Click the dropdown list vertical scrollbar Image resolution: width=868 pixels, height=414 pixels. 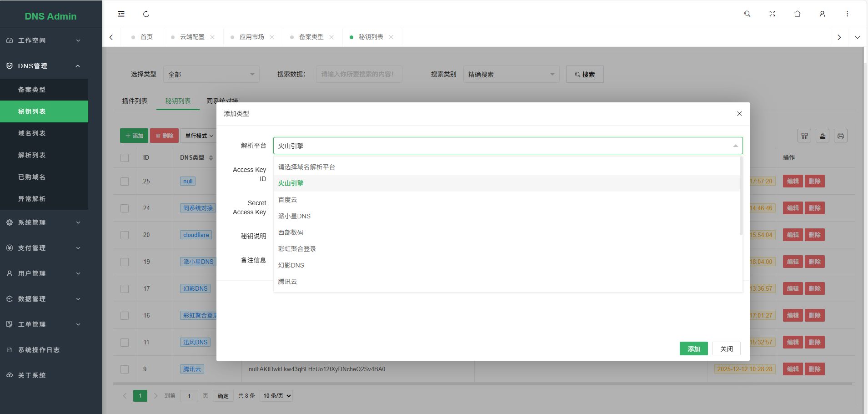[x=741, y=196]
